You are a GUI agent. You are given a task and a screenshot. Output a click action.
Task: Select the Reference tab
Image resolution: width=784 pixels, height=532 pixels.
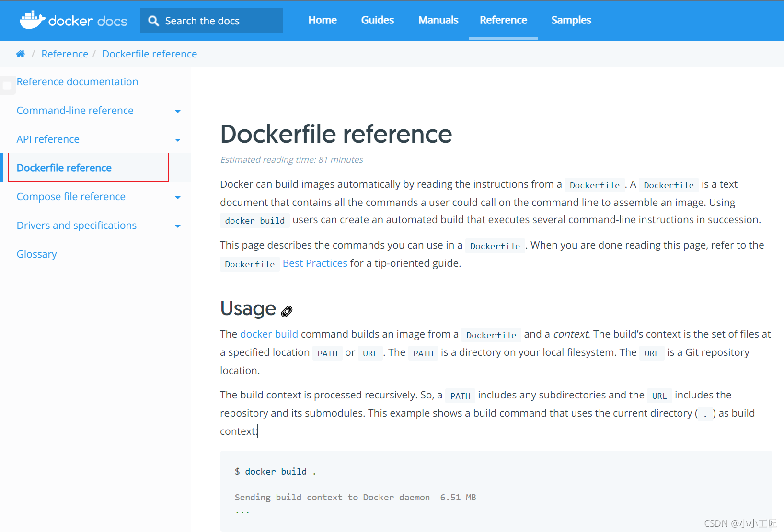point(503,20)
